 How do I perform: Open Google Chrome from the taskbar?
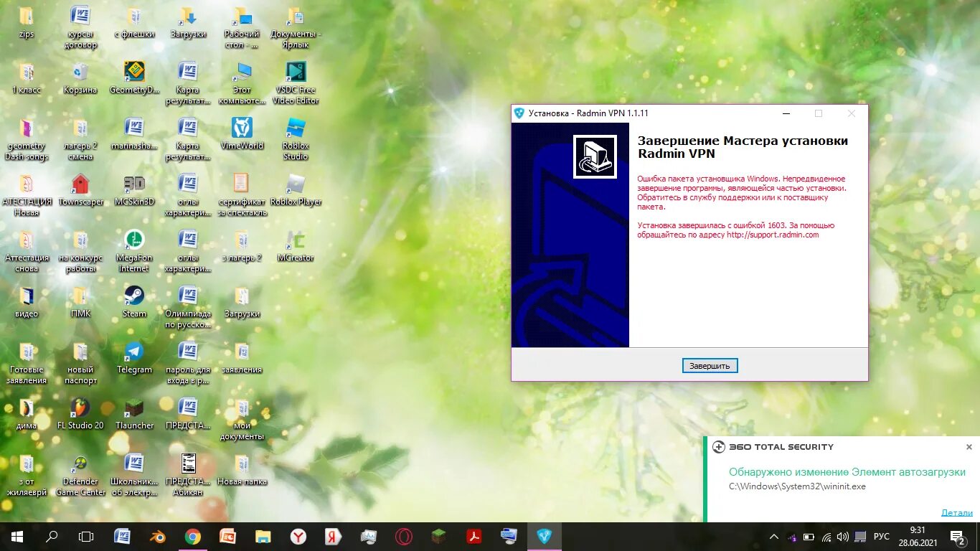click(192, 537)
